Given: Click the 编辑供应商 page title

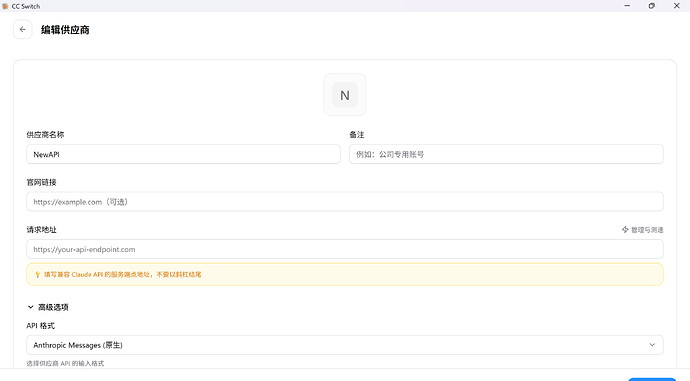Looking at the screenshot, I should 65,30.
